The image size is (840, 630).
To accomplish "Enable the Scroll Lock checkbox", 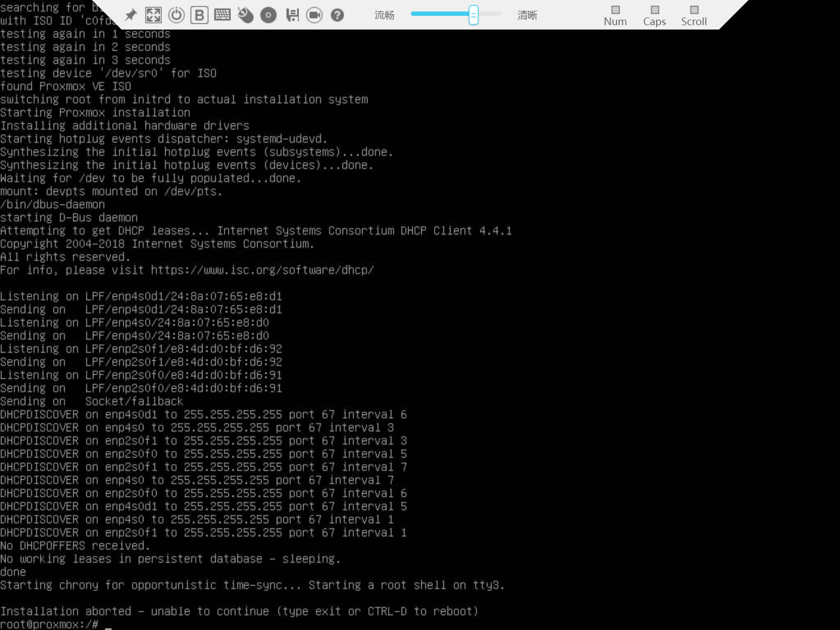I will 693,9.
